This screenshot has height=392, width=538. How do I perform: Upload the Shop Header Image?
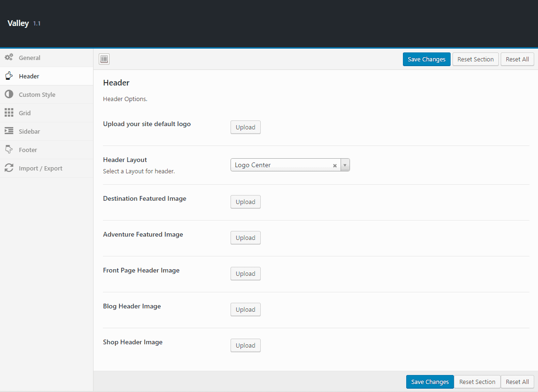click(245, 345)
